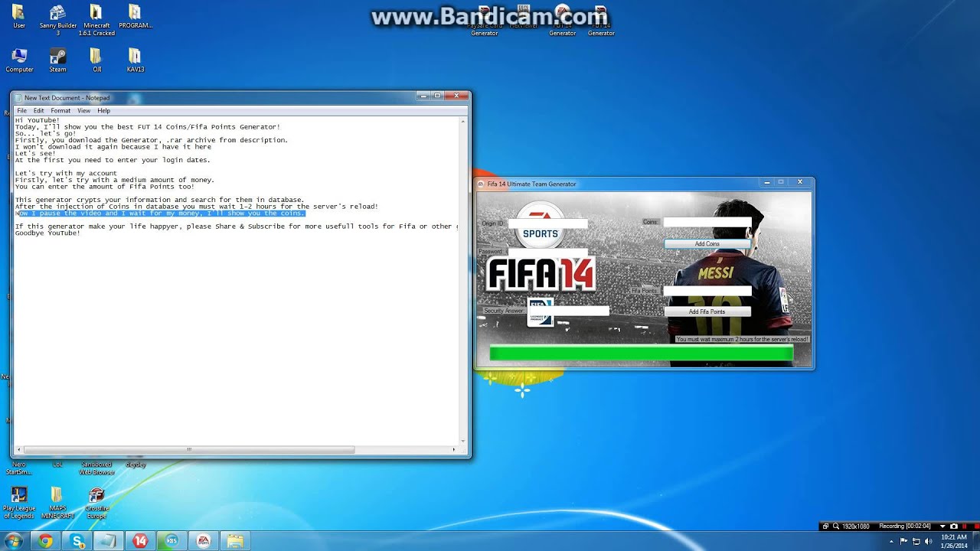
Task: Click the Bandicam magnifier icon
Action: 835,527
